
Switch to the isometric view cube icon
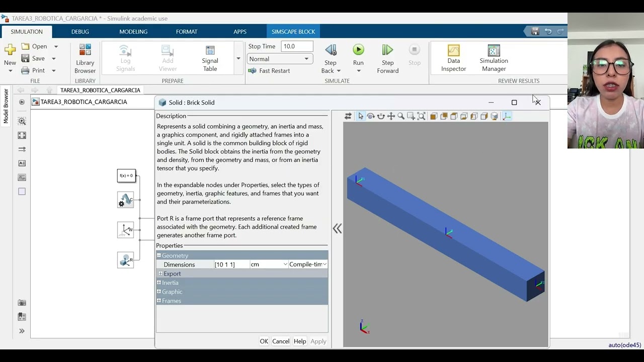tap(494, 116)
